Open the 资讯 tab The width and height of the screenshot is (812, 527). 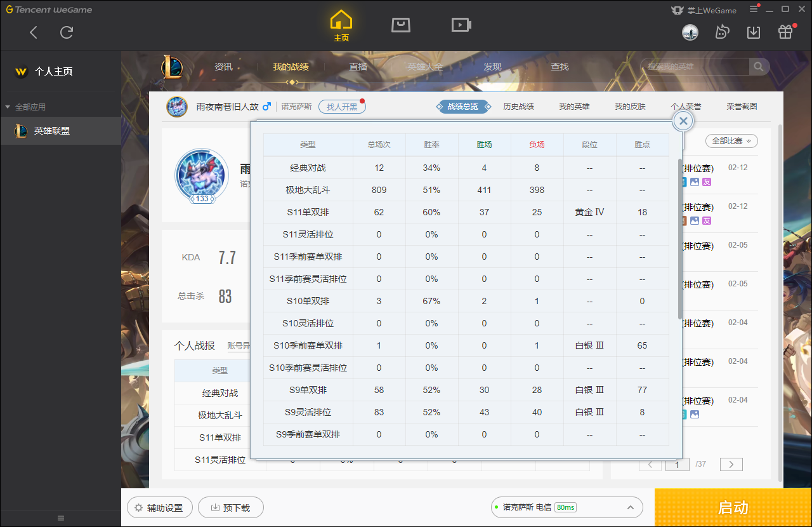click(223, 67)
